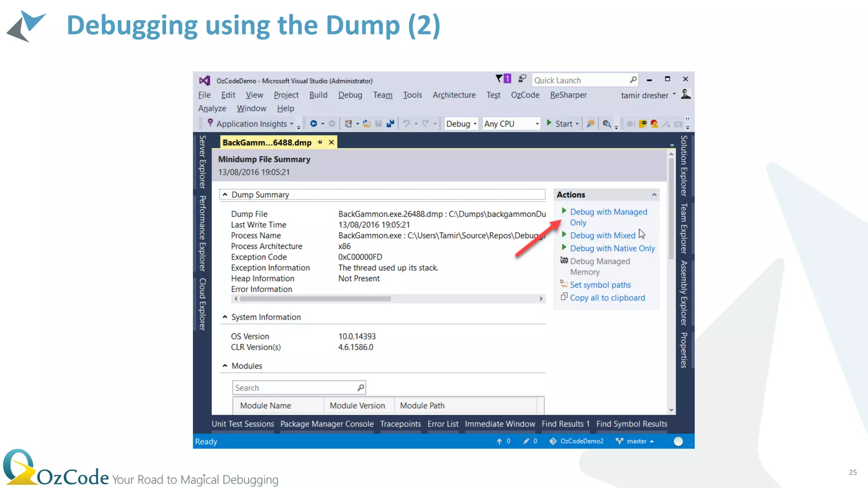The image size is (868, 488).
Task: Collapse the Modules section
Action: pos(225,366)
